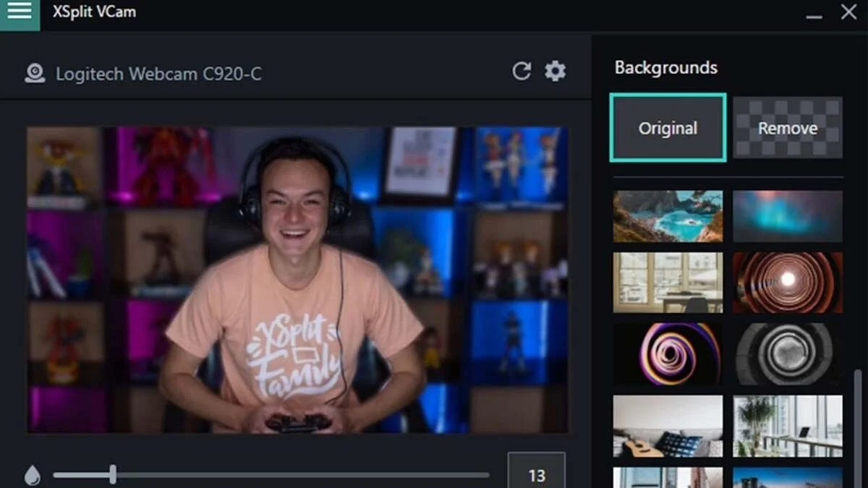Click the XSplit VCam title text
This screenshot has height=488, width=868.
point(94,12)
